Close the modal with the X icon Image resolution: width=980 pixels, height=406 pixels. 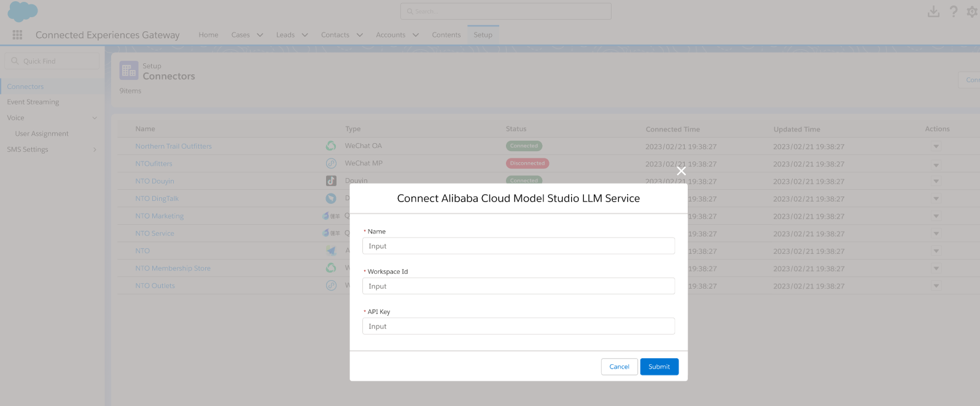click(x=681, y=171)
